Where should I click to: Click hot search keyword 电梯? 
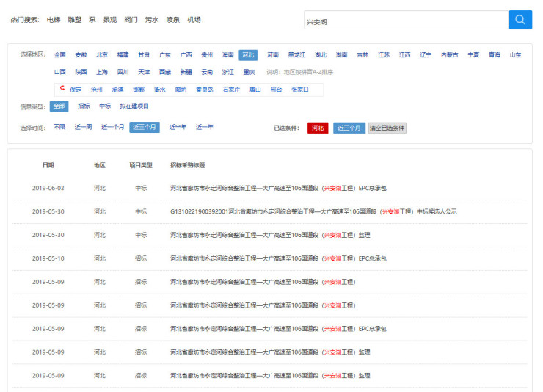[54, 20]
